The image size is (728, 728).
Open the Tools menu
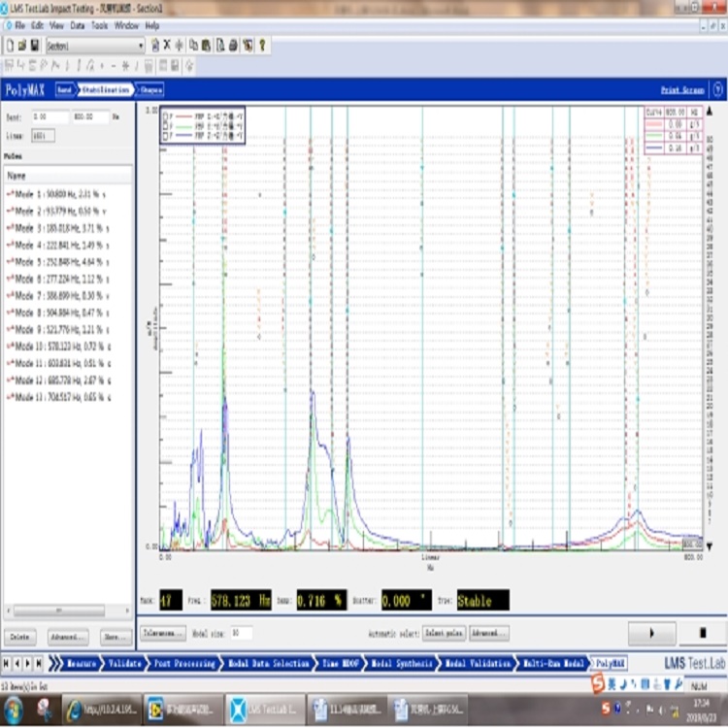[99, 25]
